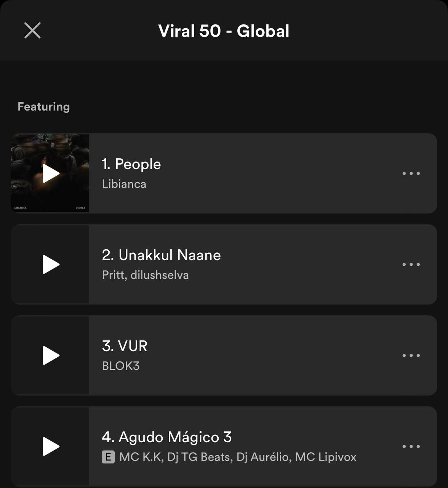
Task: Click the explicit 'E' badge
Action: click(108, 457)
